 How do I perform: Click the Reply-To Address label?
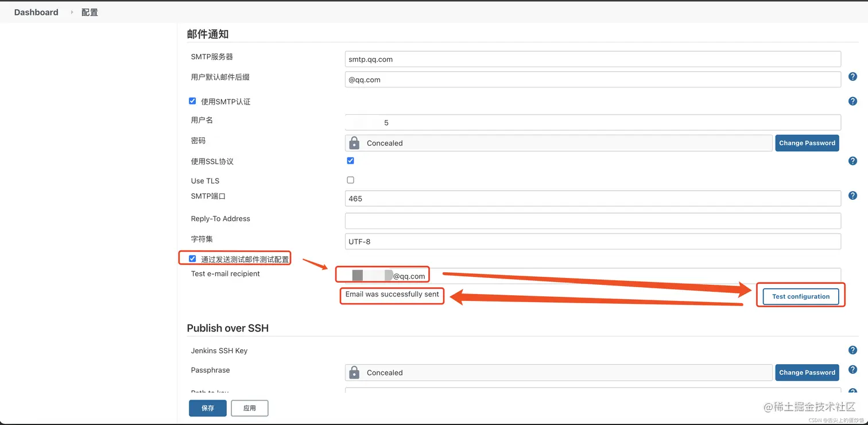220,218
